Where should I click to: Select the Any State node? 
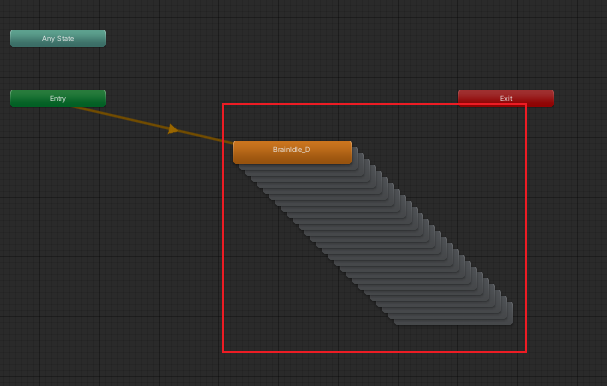click(x=58, y=38)
